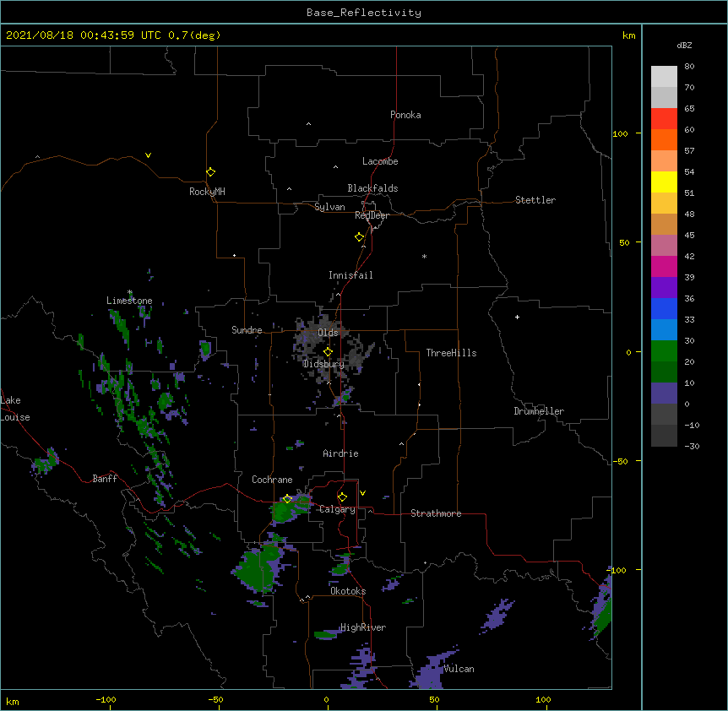Click the Lacombe city label
728x711 pixels.
point(380,161)
